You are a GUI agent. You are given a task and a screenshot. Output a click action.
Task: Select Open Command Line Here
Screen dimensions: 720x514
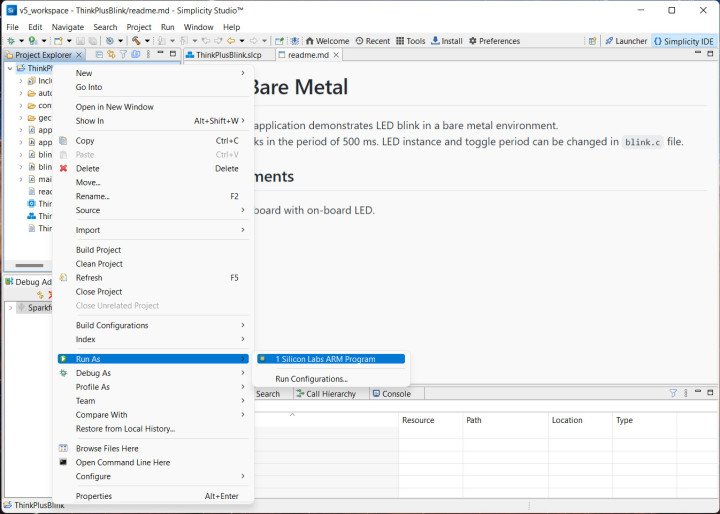tap(153, 463)
